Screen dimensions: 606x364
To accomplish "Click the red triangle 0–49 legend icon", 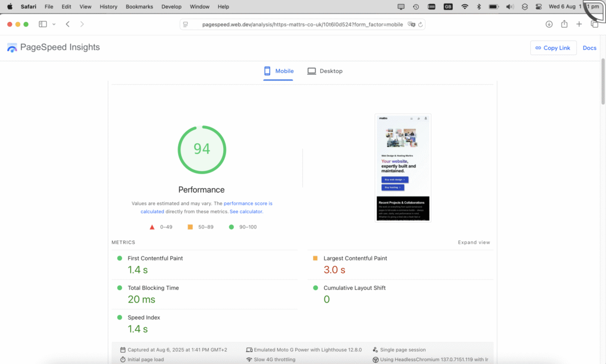I will click(x=152, y=227).
